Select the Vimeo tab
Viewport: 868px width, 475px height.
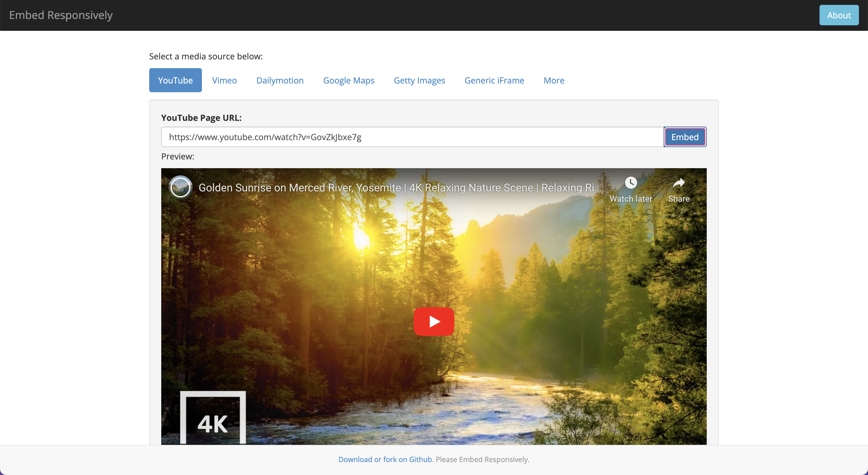pyautogui.click(x=224, y=80)
